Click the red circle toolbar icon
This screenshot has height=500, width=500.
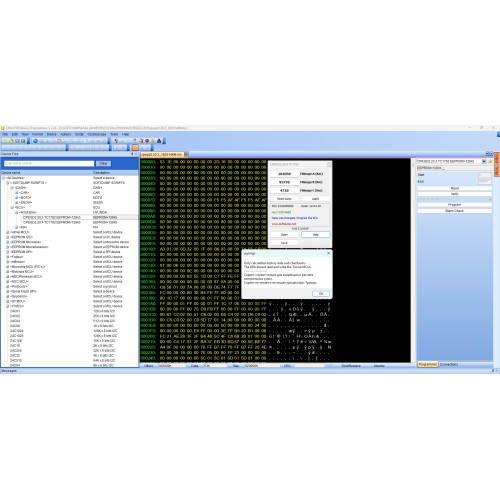(147, 141)
